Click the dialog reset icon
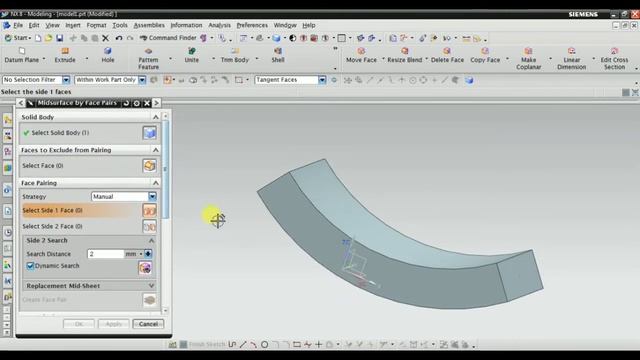 tap(127, 103)
